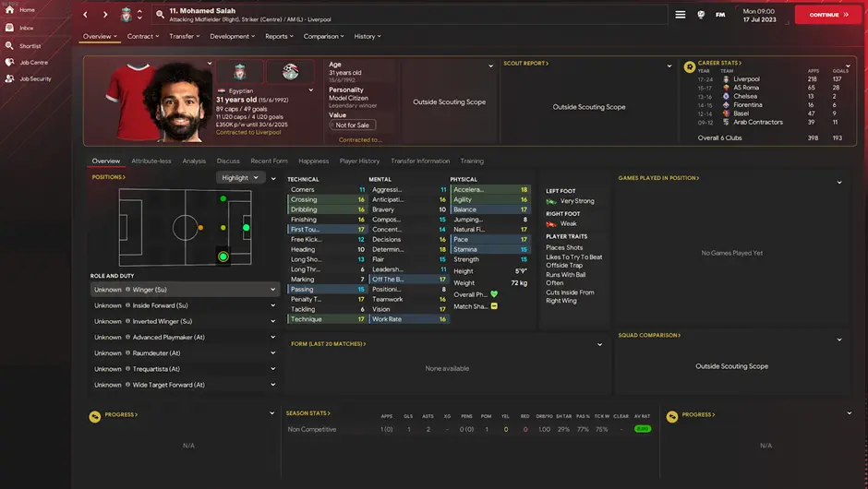Expand the Scout Report panel chevron
Image resolution: width=868 pixels, height=489 pixels.
[669, 66]
